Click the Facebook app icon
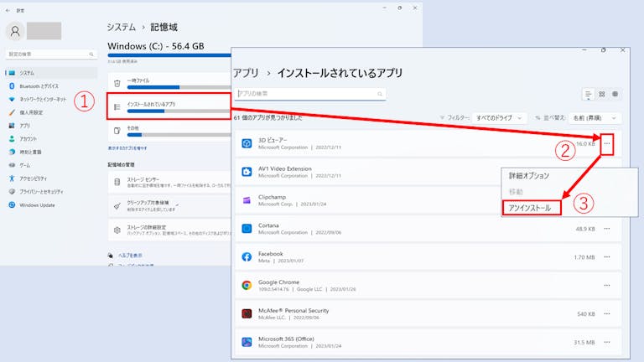644x362 pixels. coord(247,257)
